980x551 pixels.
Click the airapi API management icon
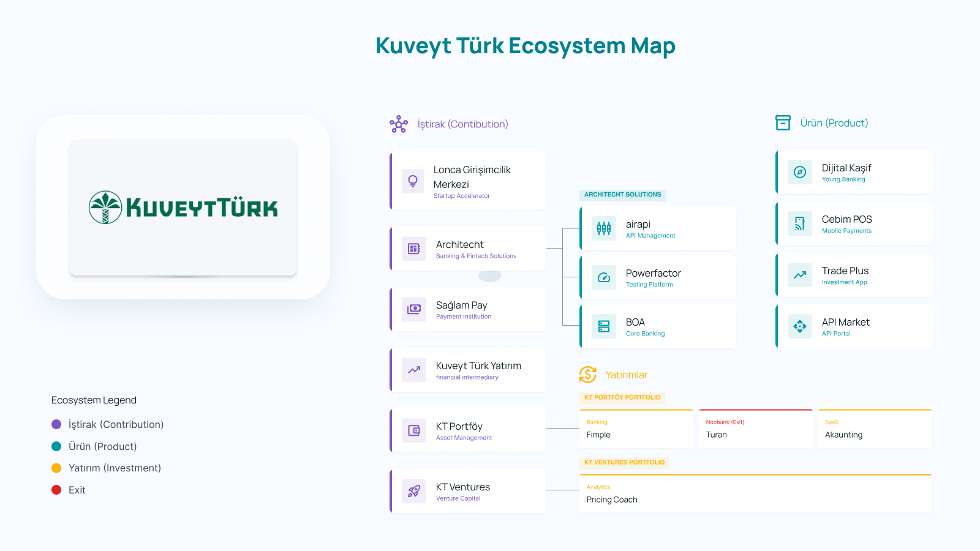coord(604,228)
